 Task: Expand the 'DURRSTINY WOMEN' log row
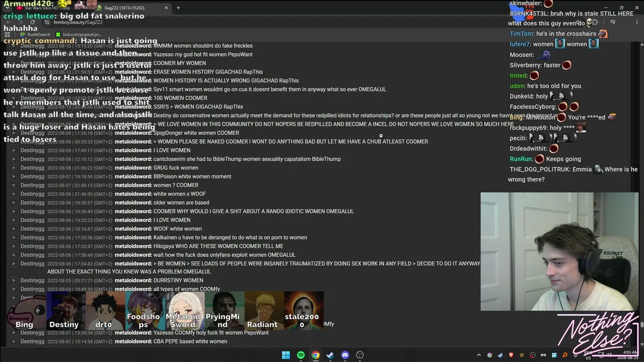pyautogui.click(x=14, y=281)
